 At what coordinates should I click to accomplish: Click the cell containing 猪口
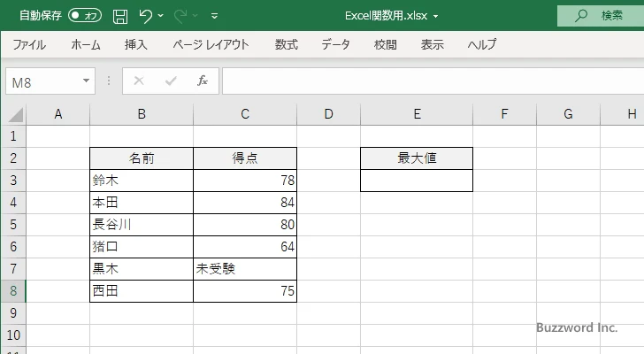pyautogui.click(x=142, y=247)
